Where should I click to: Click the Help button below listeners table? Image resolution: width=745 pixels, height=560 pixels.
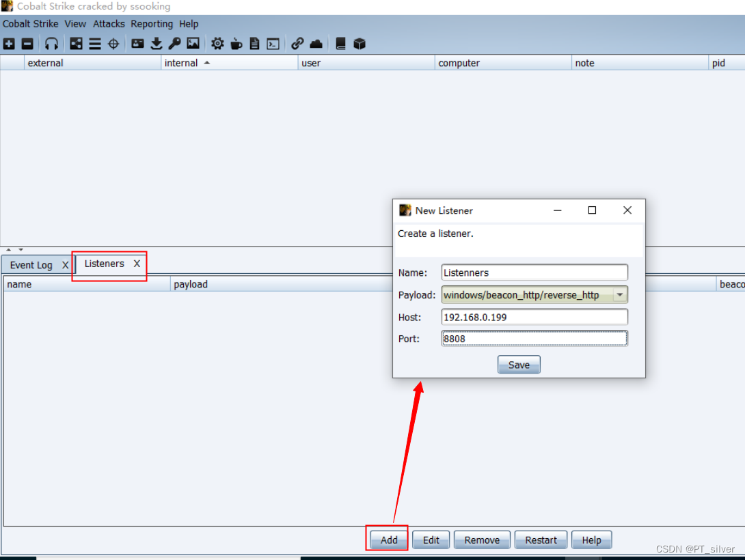pos(591,540)
